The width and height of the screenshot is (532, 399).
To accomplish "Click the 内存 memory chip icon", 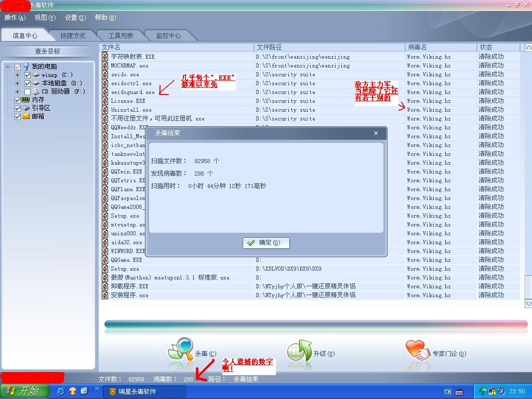I will [26, 99].
